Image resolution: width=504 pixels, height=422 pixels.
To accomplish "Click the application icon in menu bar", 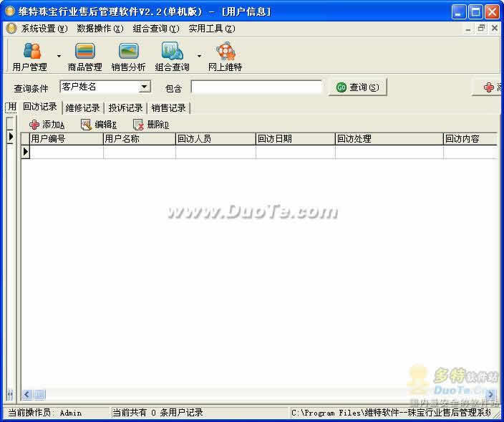I will click(11, 29).
